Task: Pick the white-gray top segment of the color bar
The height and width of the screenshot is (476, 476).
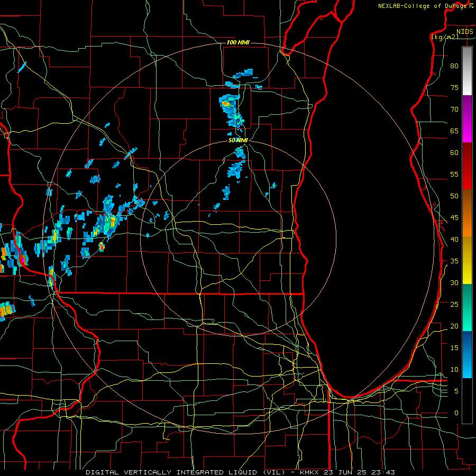Action: (x=467, y=71)
